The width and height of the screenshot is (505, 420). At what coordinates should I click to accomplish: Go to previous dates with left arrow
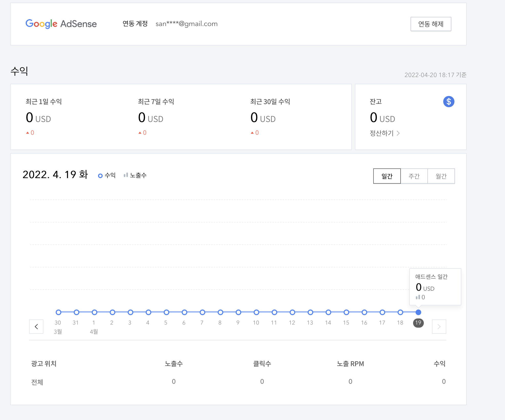[x=36, y=326]
